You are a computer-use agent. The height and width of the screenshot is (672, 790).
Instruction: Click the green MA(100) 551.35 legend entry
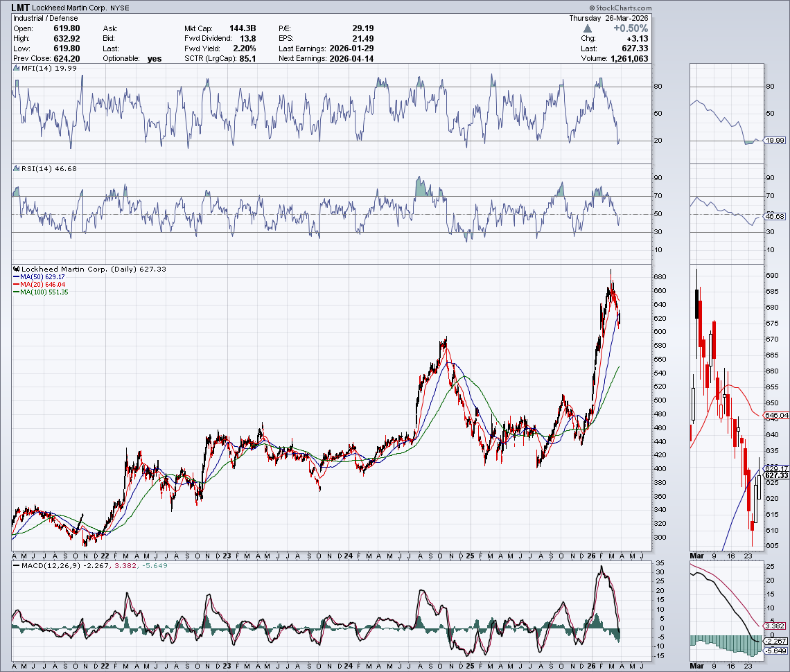[x=40, y=292]
